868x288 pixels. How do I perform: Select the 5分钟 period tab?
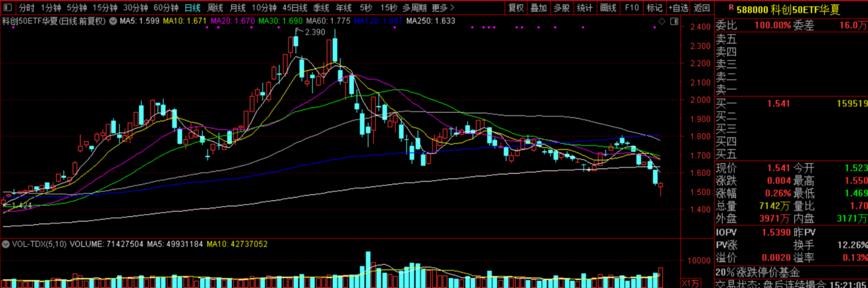coord(77,7)
